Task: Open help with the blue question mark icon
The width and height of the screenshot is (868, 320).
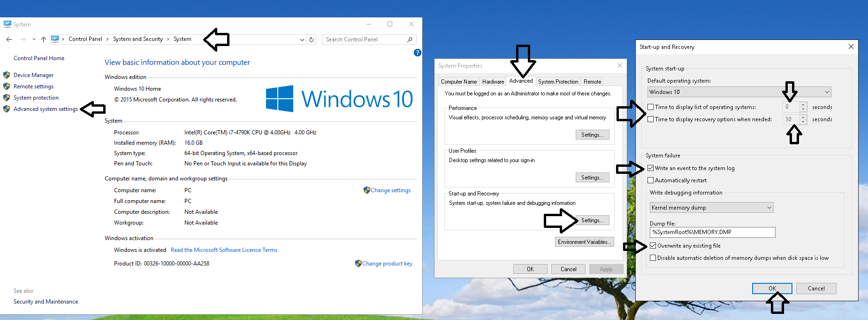Action: (417, 53)
